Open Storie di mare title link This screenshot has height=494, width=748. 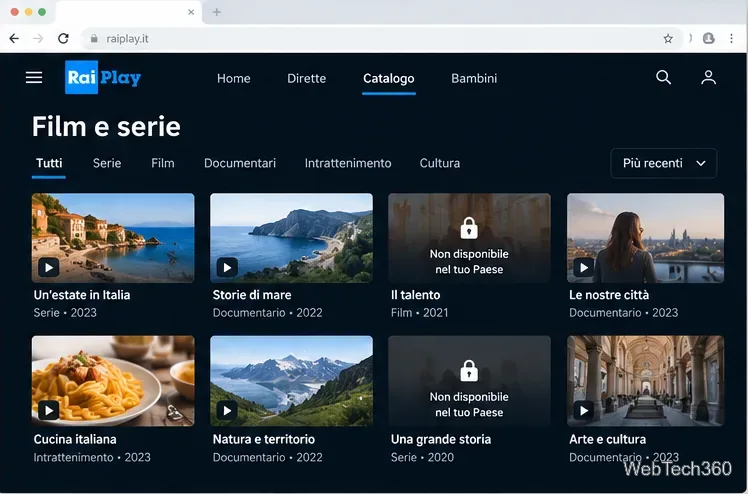252,295
